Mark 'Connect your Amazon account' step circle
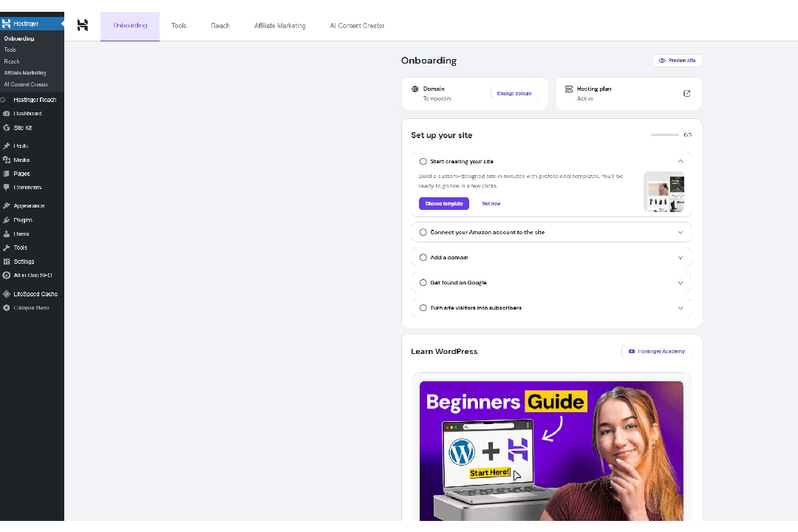Viewport: 798px width, 532px height. pos(423,232)
